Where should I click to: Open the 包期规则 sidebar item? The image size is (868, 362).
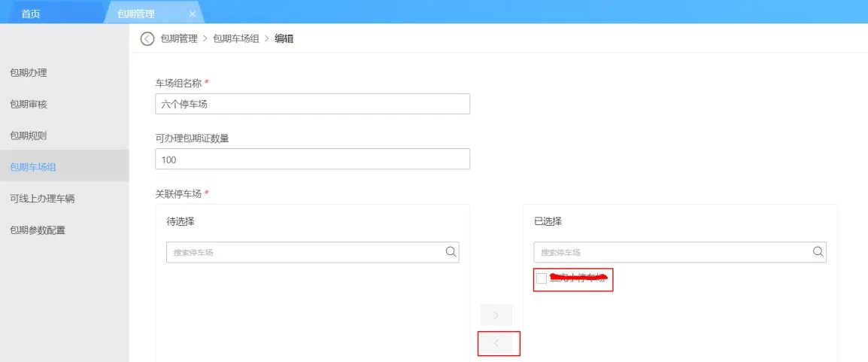tap(29, 136)
